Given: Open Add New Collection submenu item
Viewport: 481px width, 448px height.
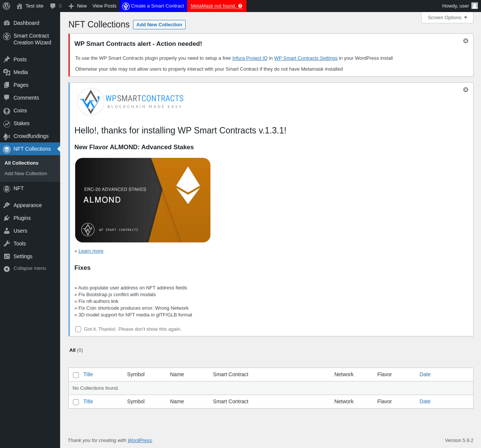Looking at the screenshot, I should (26, 174).
